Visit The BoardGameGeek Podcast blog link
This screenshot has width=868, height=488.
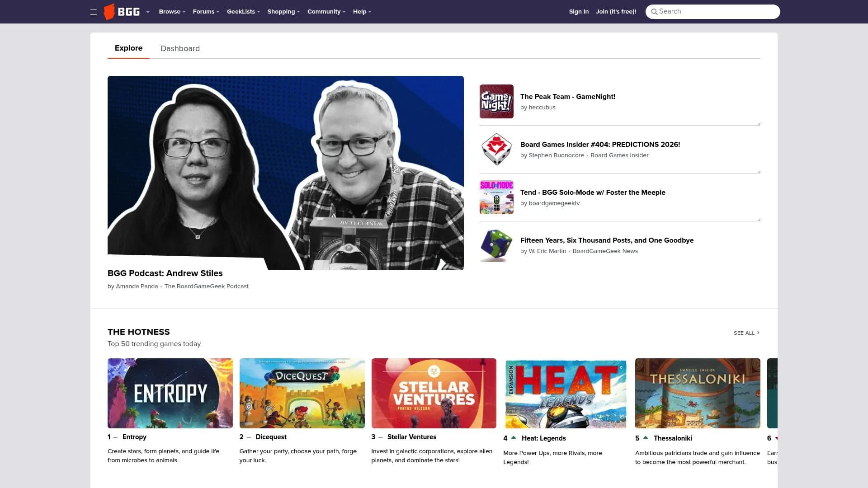pyautogui.click(x=207, y=286)
